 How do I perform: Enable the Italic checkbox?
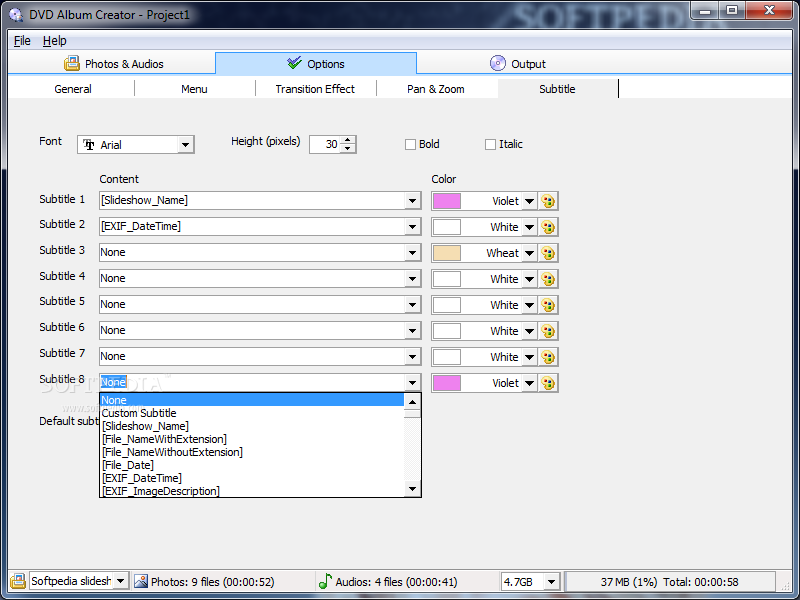click(x=490, y=144)
